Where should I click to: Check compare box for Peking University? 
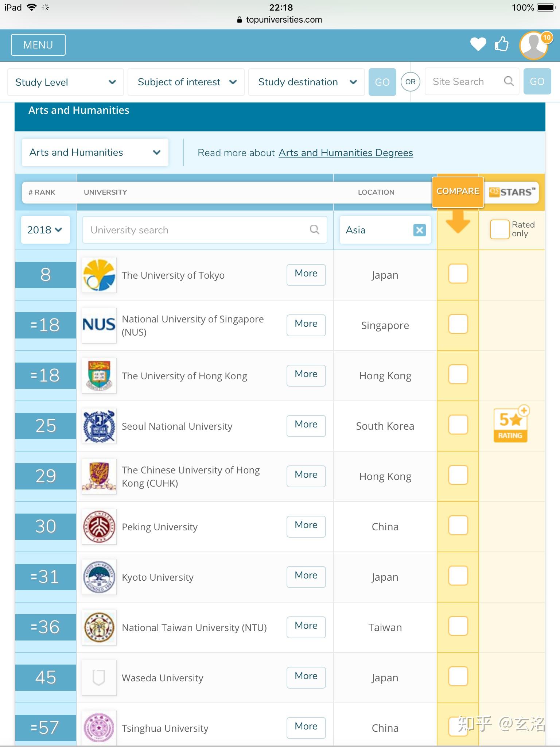click(458, 525)
